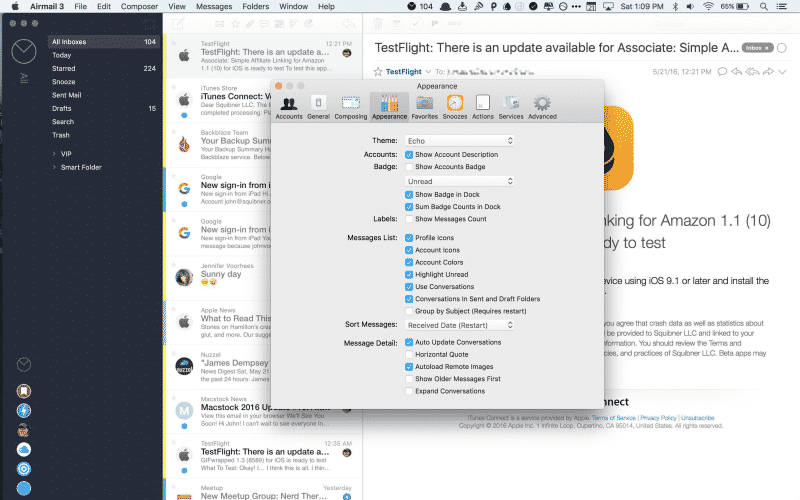800x500 pixels.
Task: Toggle Autoload Remote Images checkbox
Action: [x=409, y=367]
